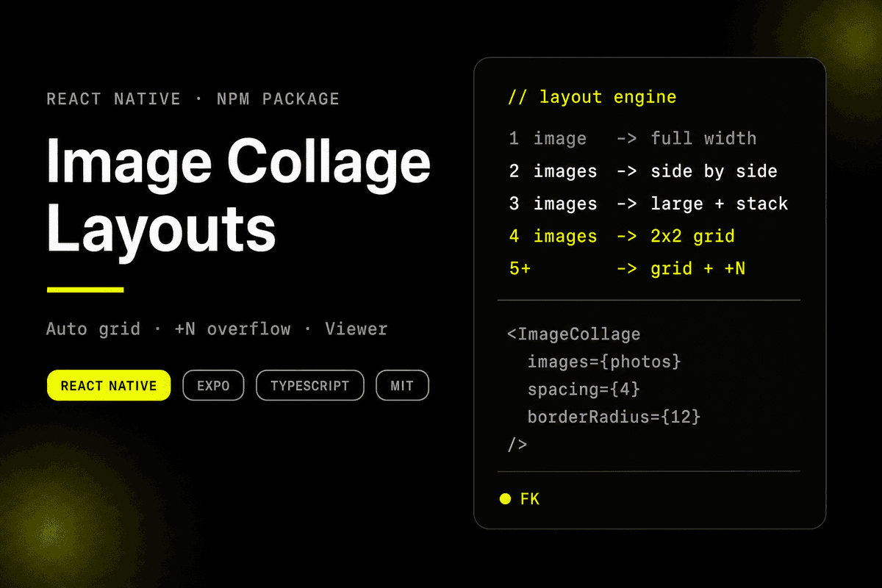The image size is (882, 588).
Task: Click the <ImageCollage opening tag
Action: [574, 334]
